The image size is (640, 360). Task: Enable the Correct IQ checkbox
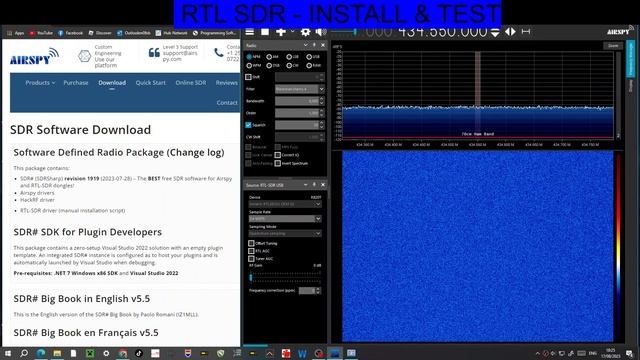click(x=278, y=155)
